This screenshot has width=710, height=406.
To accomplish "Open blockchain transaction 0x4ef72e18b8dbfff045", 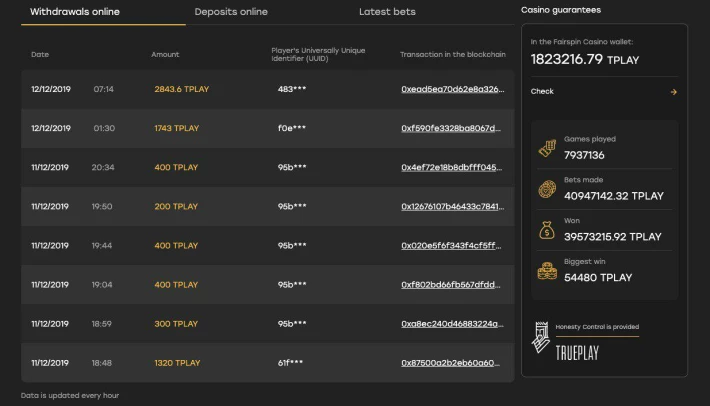I will coord(451,167).
